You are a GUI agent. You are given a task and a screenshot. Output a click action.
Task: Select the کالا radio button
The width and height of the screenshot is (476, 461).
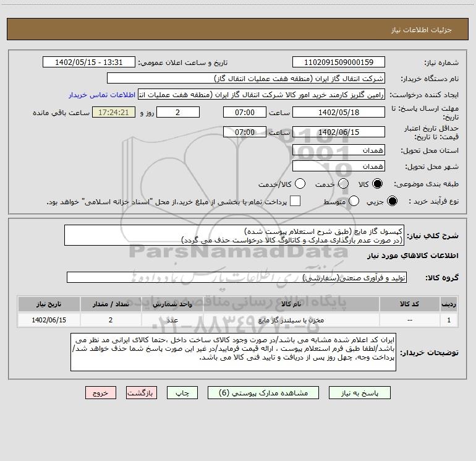[377, 184]
